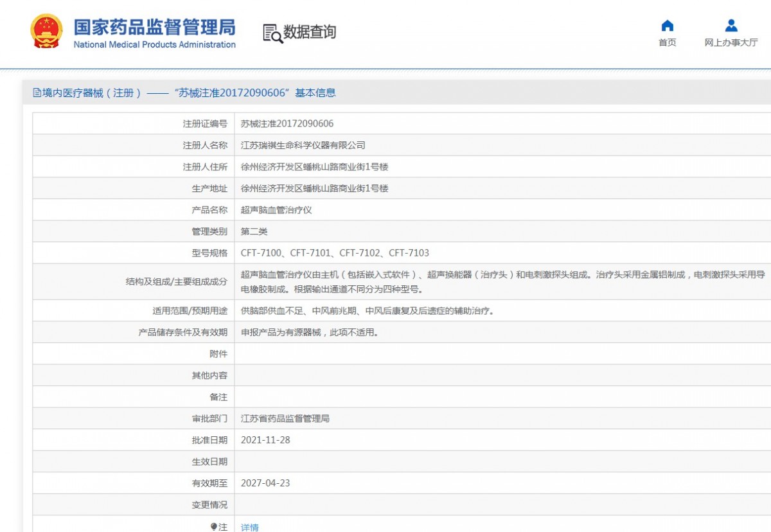
Task: Click the 国家药品监督管理局 title text
Action: coord(154,27)
